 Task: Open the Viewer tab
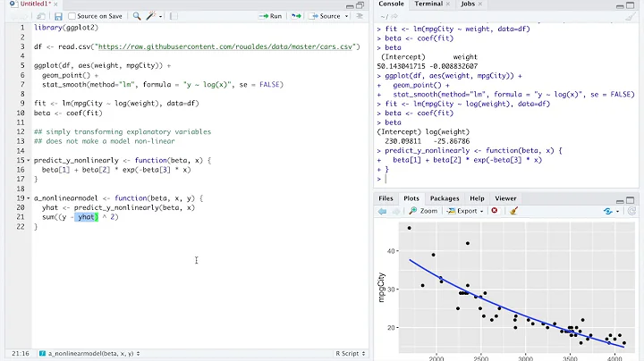click(505, 198)
